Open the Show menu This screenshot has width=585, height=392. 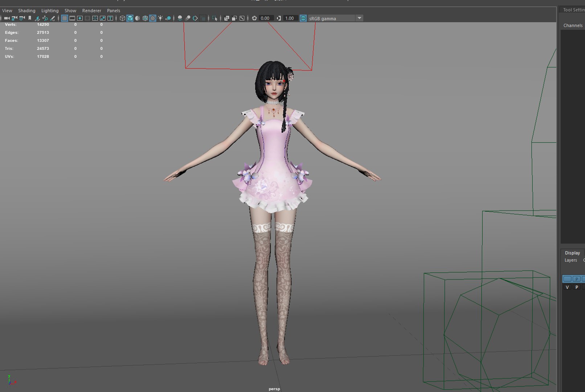click(x=70, y=11)
